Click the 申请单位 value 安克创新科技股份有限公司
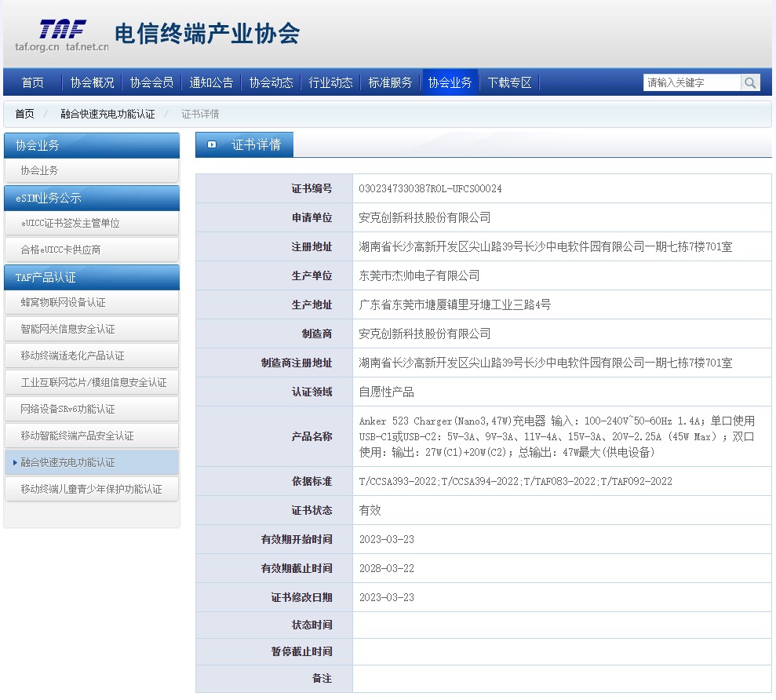Screen dimensions: 776x700 (424, 218)
